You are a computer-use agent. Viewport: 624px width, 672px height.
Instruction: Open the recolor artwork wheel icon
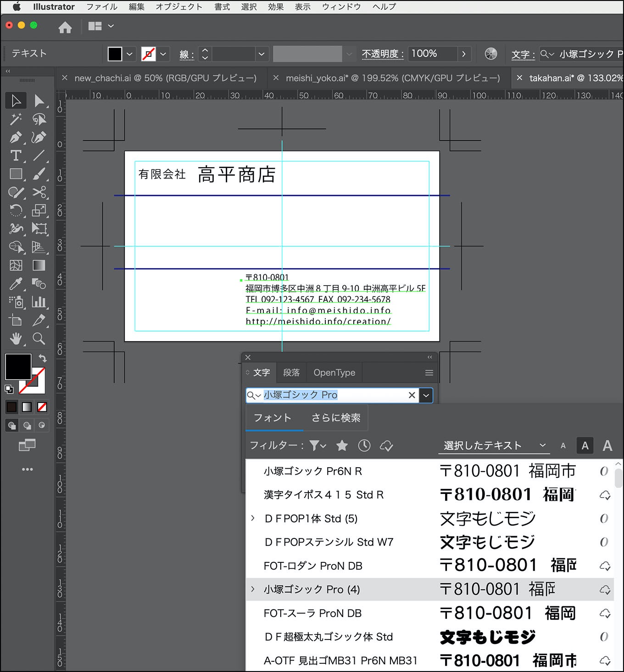[491, 54]
